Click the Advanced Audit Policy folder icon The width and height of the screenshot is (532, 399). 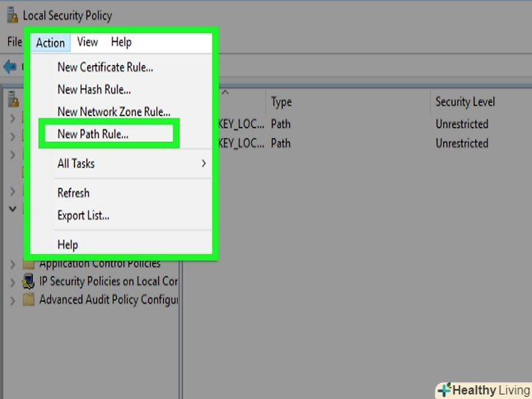click(x=28, y=300)
